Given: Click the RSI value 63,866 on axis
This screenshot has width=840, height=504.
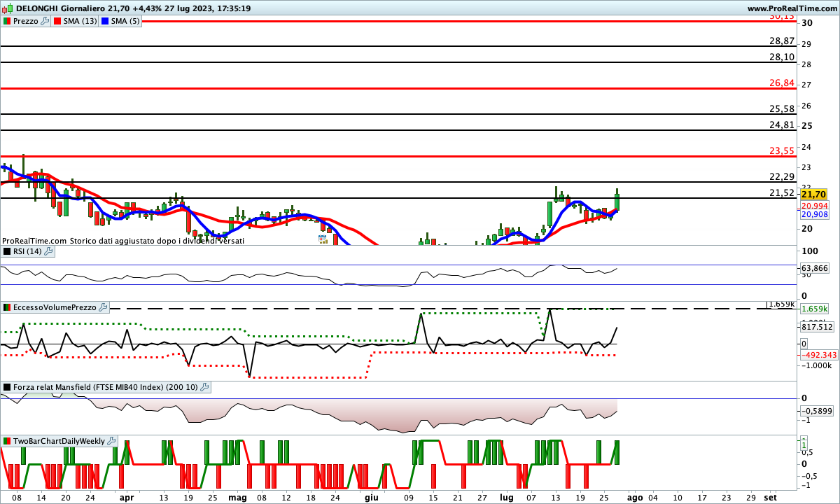Looking at the screenshot, I should point(815,268).
